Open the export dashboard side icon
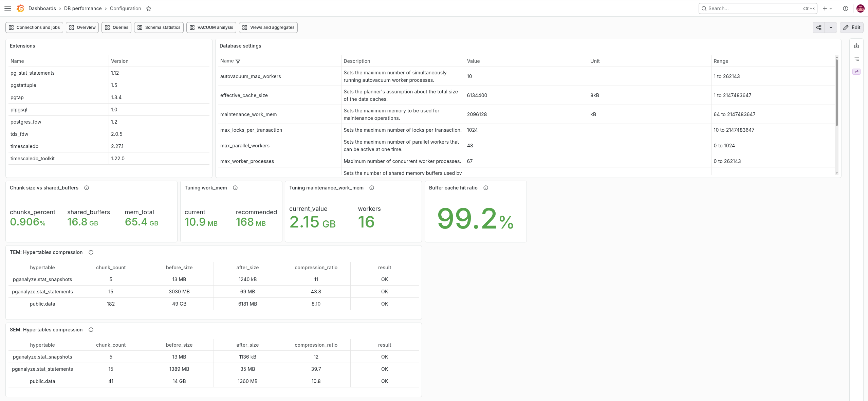The image size is (868, 401). pos(856,46)
